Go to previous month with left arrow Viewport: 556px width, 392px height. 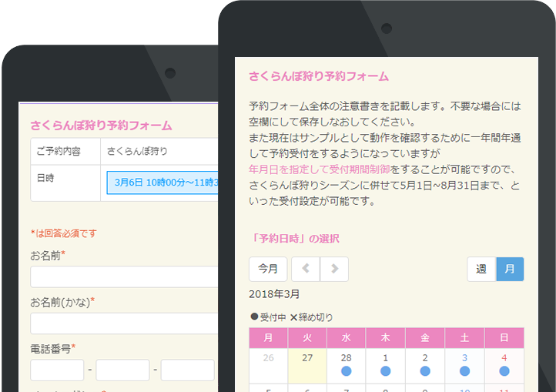(306, 269)
